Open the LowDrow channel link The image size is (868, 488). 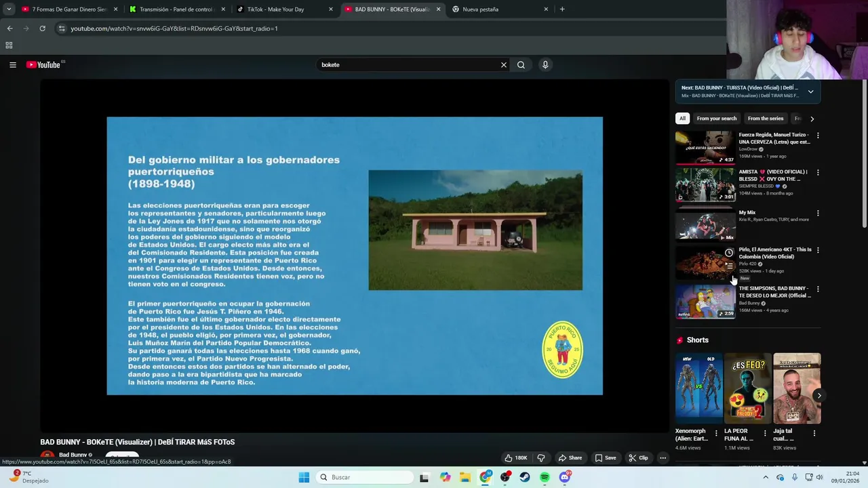(x=748, y=149)
